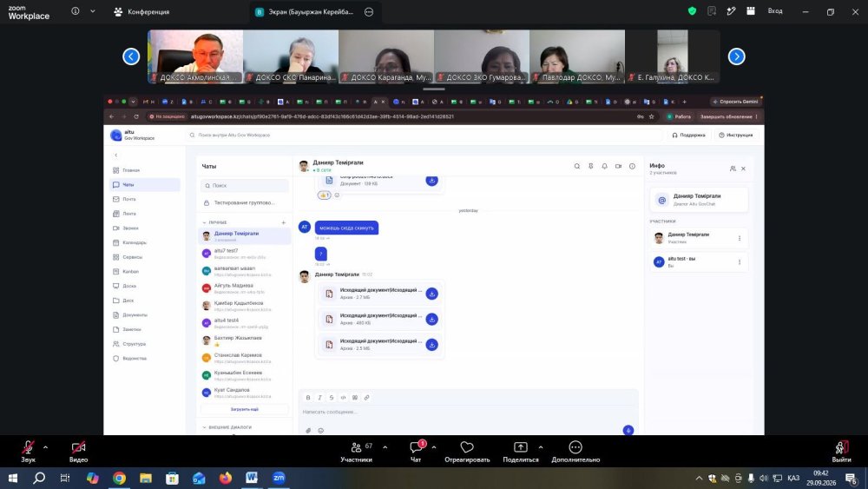Click the Вход view button
This screenshot has height=489, width=868.
pos(775,11)
